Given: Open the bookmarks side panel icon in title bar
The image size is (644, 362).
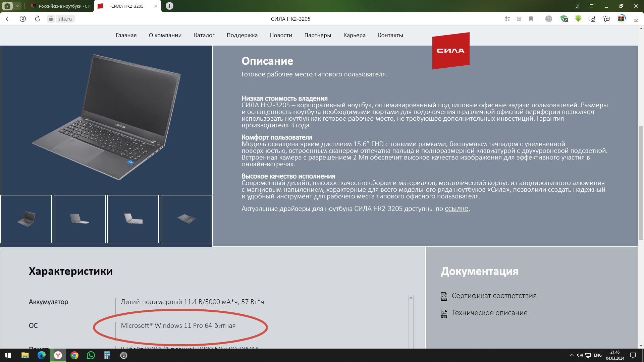Looking at the screenshot, I should click(x=577, y=6).
